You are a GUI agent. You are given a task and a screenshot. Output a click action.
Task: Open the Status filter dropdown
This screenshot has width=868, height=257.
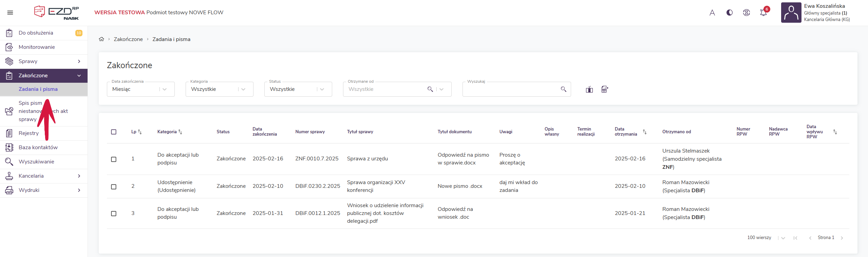click(x=298, y=89)
